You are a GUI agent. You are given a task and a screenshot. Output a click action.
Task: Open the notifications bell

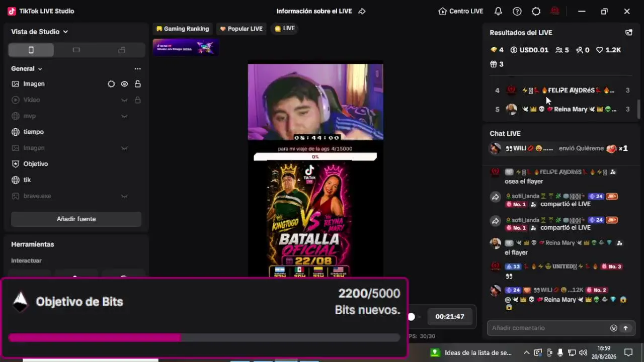point(498,11)
